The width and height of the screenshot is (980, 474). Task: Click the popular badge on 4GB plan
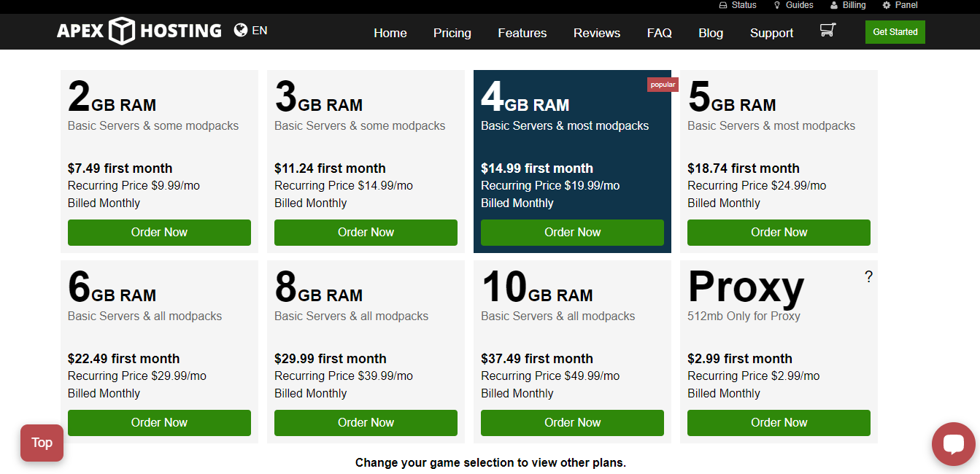663,85
